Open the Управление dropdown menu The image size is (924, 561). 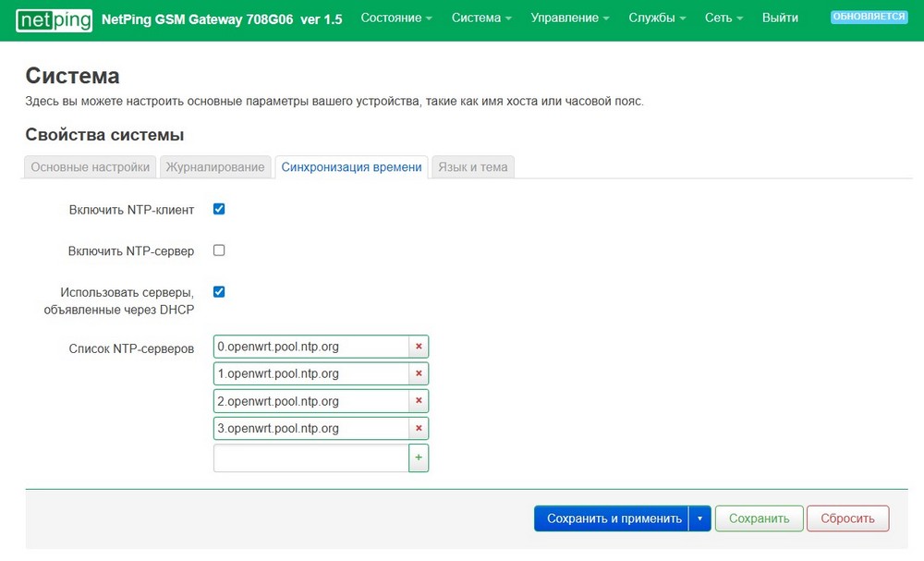click(569, 18)
